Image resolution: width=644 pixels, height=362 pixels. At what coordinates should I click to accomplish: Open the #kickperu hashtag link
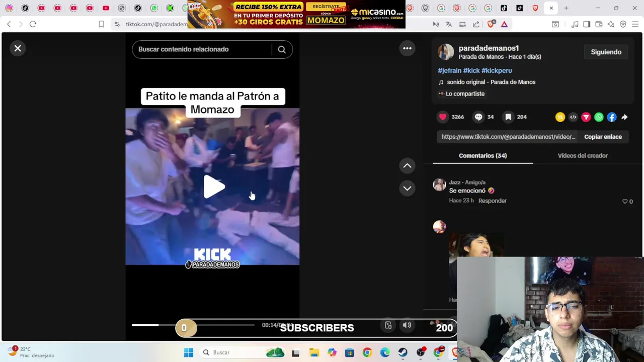click(x=497, y=70)
